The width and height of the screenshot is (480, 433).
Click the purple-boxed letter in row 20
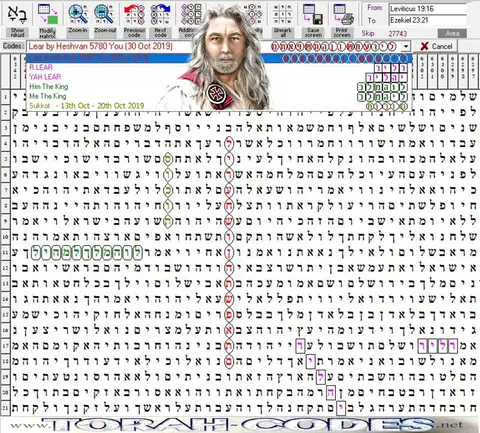(331, 392)
